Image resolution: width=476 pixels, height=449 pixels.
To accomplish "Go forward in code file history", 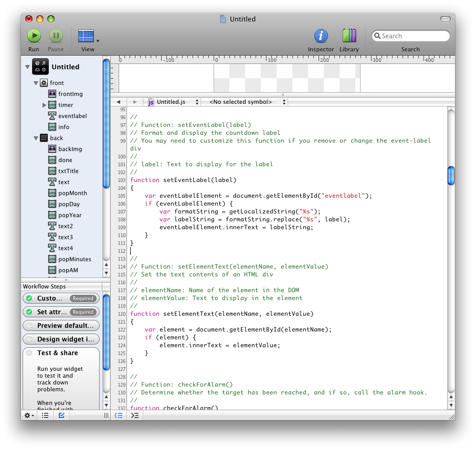I will pos(135,102).
